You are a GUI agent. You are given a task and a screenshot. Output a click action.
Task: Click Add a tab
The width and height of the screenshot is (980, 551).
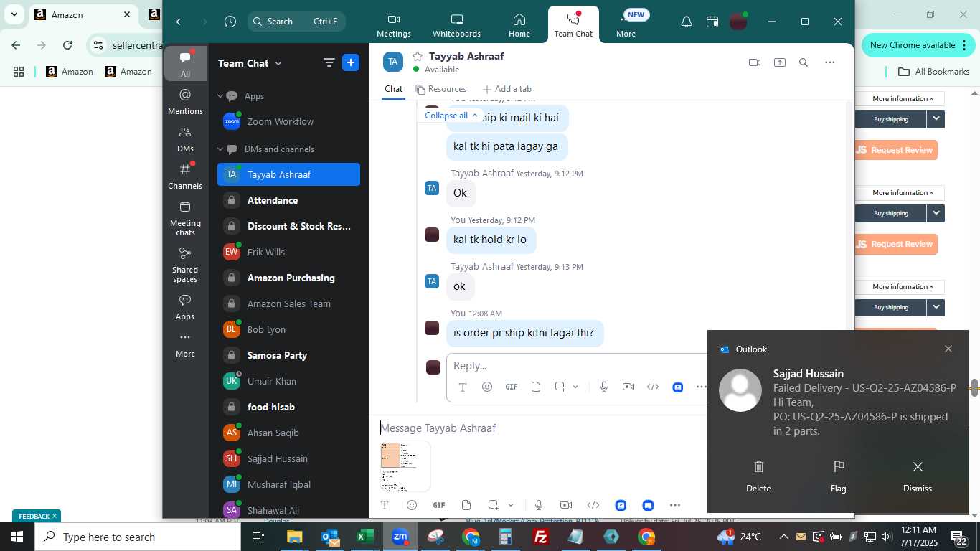[x=507, y=89]
